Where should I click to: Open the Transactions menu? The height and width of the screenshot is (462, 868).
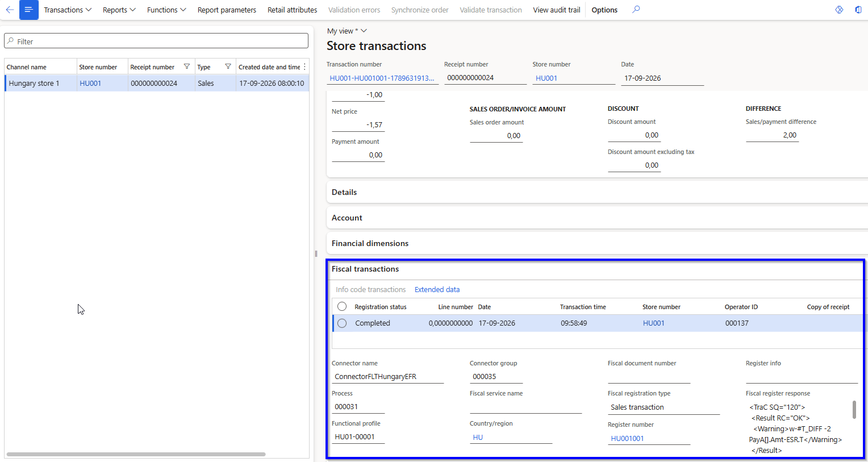coord(68,10)
